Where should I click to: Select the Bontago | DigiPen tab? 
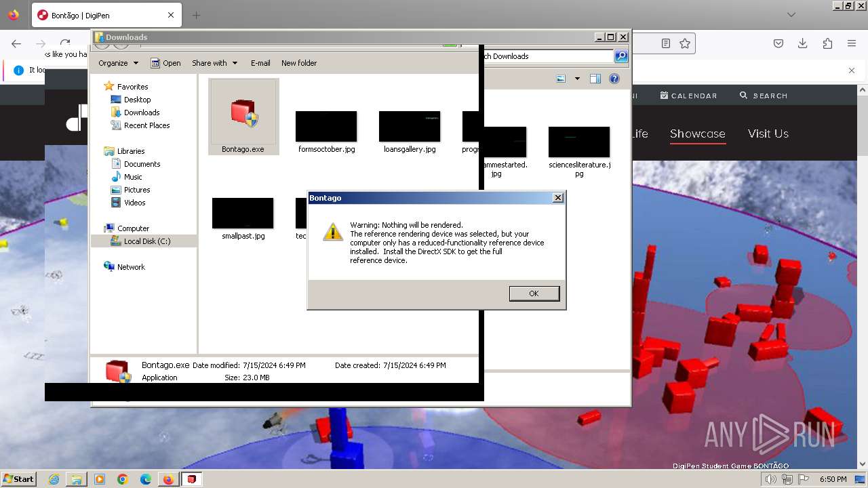(x=106, y=15)
